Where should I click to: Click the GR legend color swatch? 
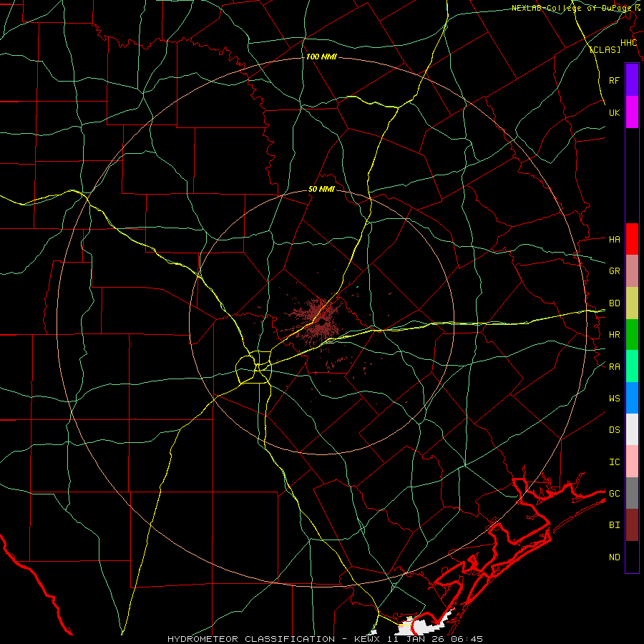[x=632, y=271]
